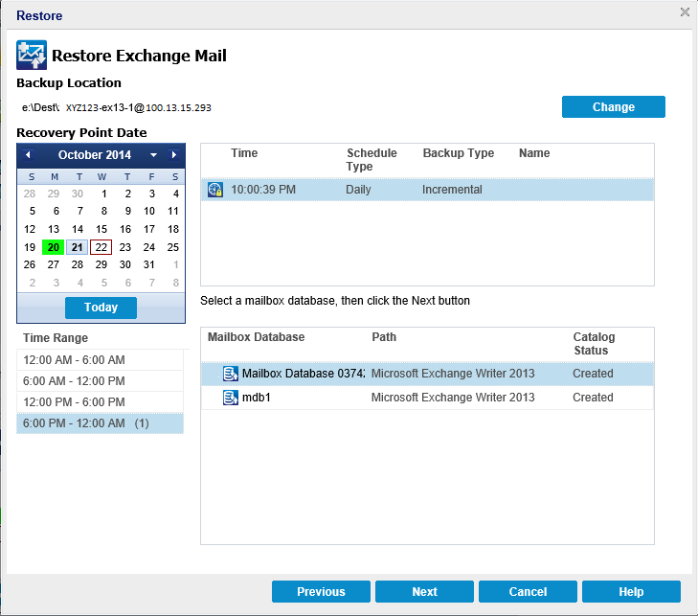The image size is (698, 616).
Task: Click the Today button under calendar
Action: [101, 308]
